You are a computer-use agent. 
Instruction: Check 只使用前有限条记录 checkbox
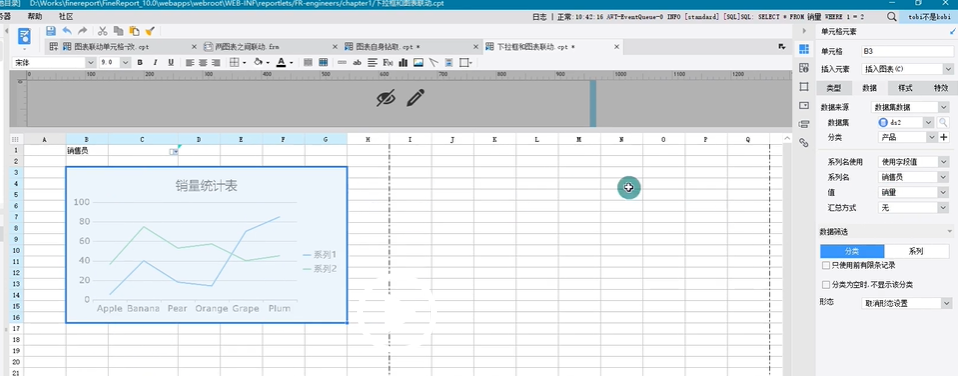pyautogui.click(x=826, y=265)
